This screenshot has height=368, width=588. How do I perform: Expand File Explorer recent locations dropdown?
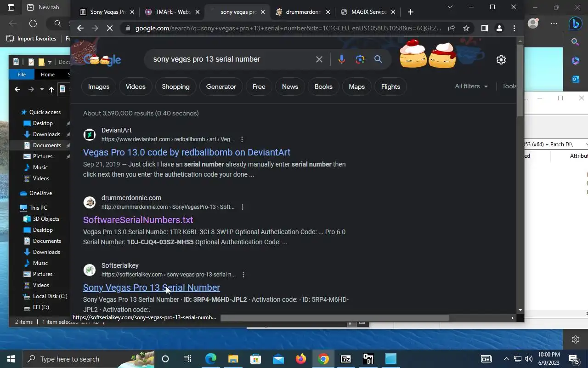(42, 89)
